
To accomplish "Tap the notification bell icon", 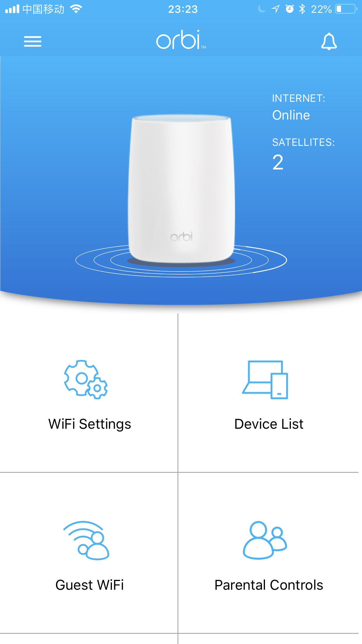I will point(329,41).
